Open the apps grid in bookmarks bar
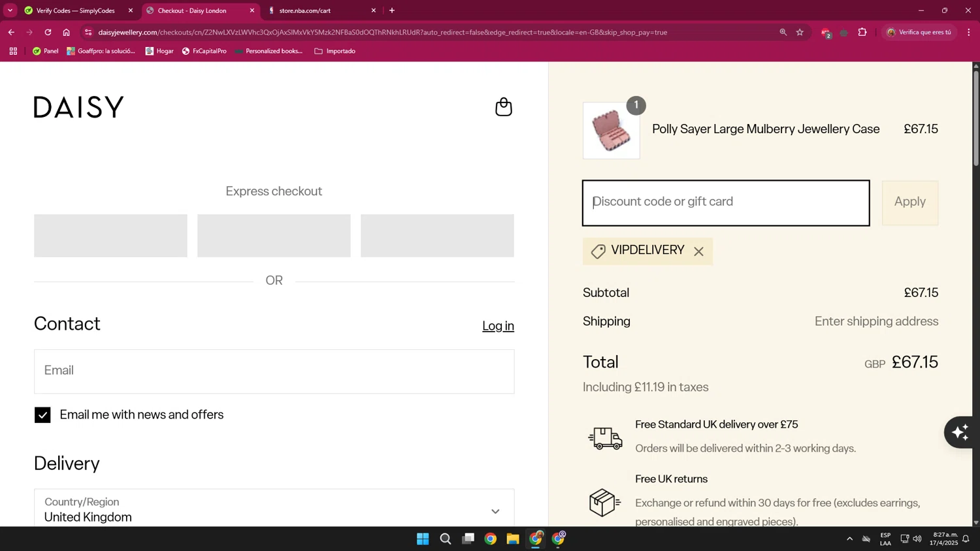The height and width of the screenshot is (551, 980). click(13, 51)
